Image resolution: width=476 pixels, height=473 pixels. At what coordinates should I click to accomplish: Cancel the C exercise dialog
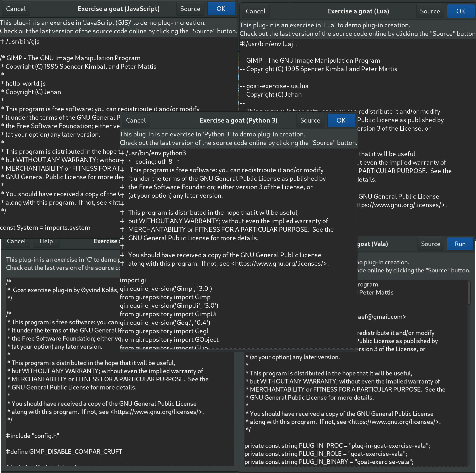pyautogui.click(x=17, y=241)
